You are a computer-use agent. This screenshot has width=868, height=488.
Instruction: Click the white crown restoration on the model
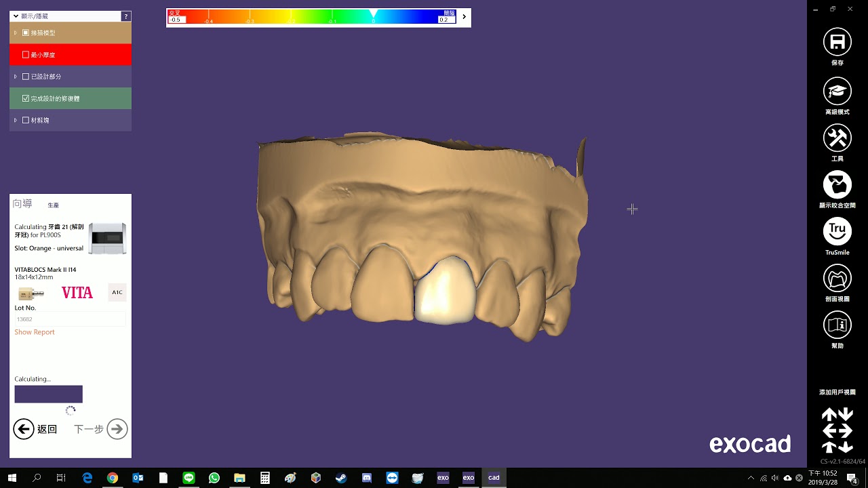(x=444, y=291)
